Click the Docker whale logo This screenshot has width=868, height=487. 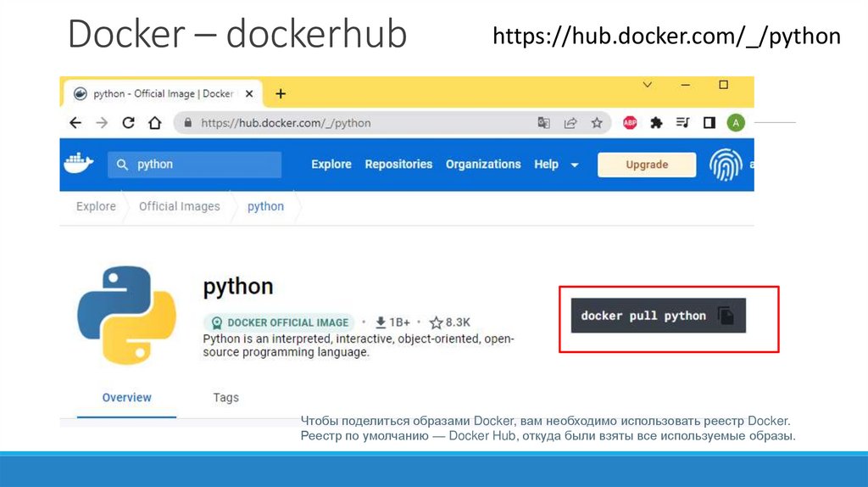pyautogui.click(x=77, y=164)
